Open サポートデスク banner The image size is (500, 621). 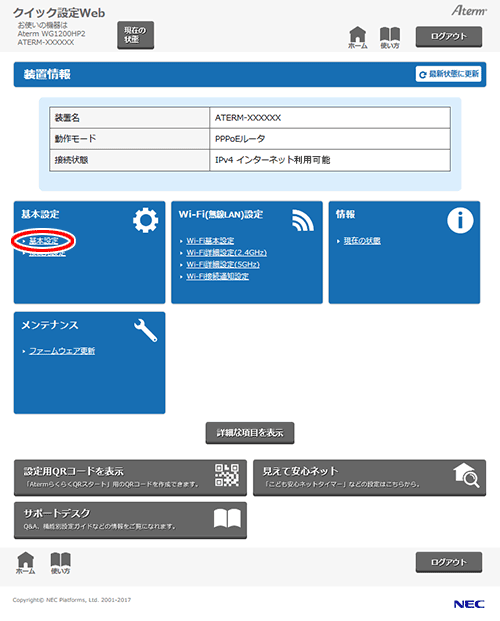tap(130, 520)
